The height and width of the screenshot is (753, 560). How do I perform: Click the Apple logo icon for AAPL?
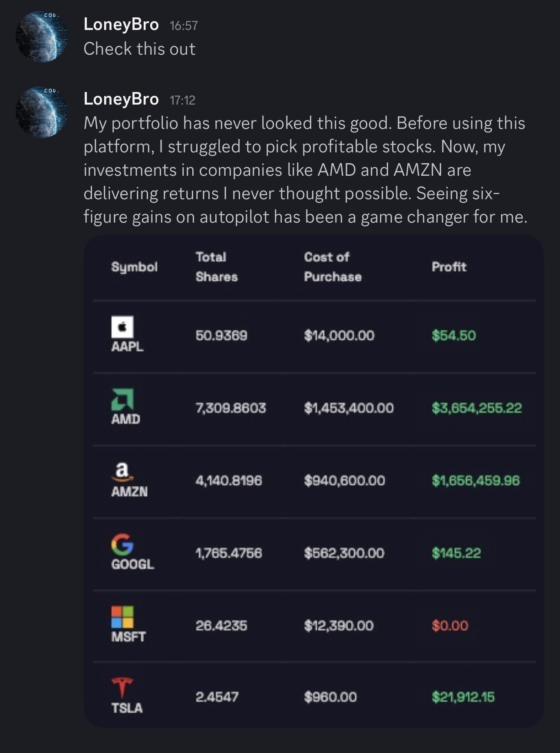coord(122,327)
